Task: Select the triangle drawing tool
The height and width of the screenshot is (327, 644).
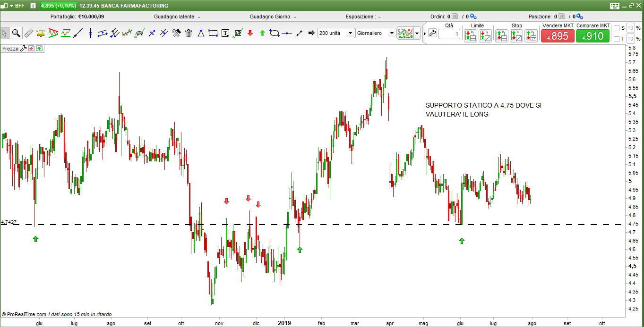Action: (x=201, y=33)
